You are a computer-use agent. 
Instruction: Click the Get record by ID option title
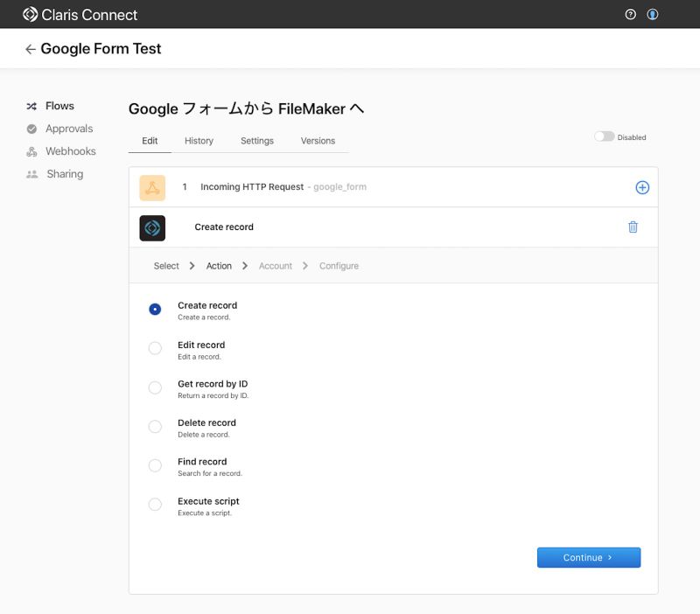pos(213,384)
